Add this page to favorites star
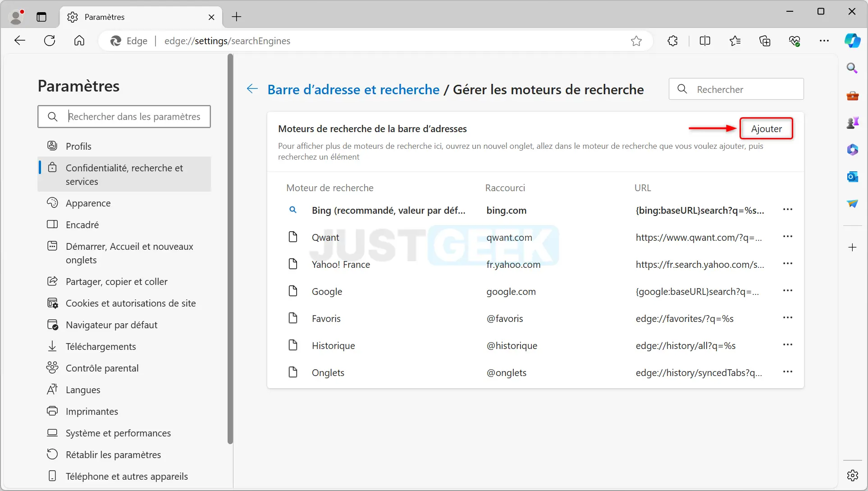868x491 pixels. (x=636, y=41)
